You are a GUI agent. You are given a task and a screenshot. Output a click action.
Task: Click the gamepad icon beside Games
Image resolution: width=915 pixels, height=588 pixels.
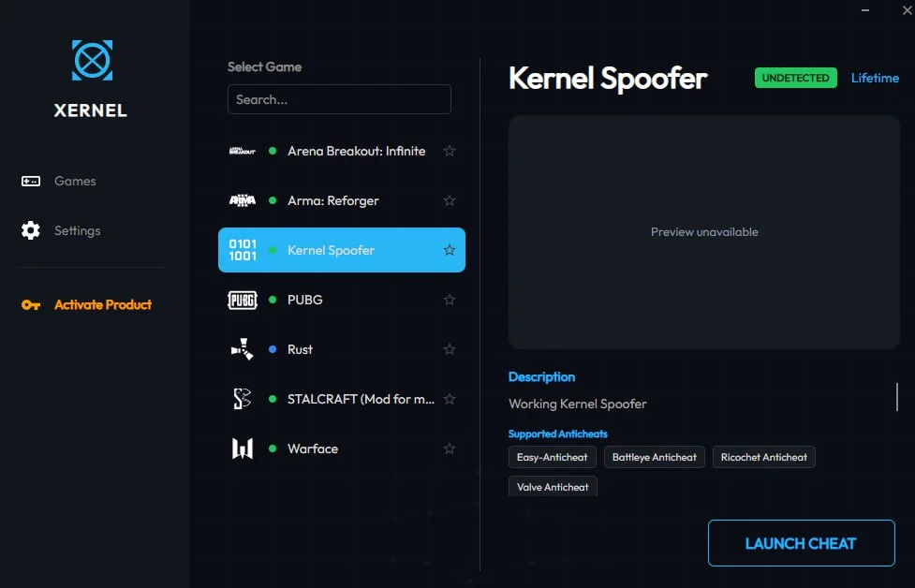click(x=31, y=181)
